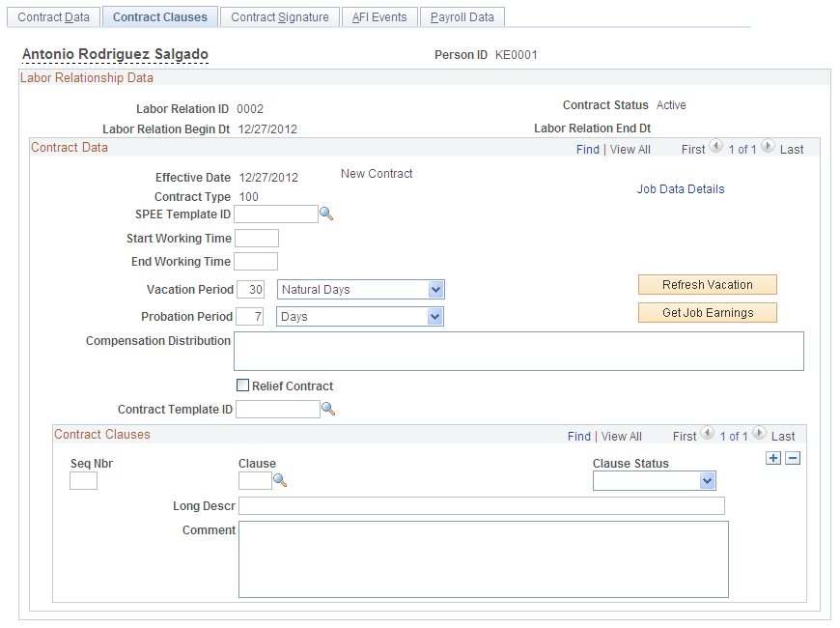Click the Seq Nbr field
Image resolution: width=840 pixels, height=628 pixels.
tap(84, 480)
